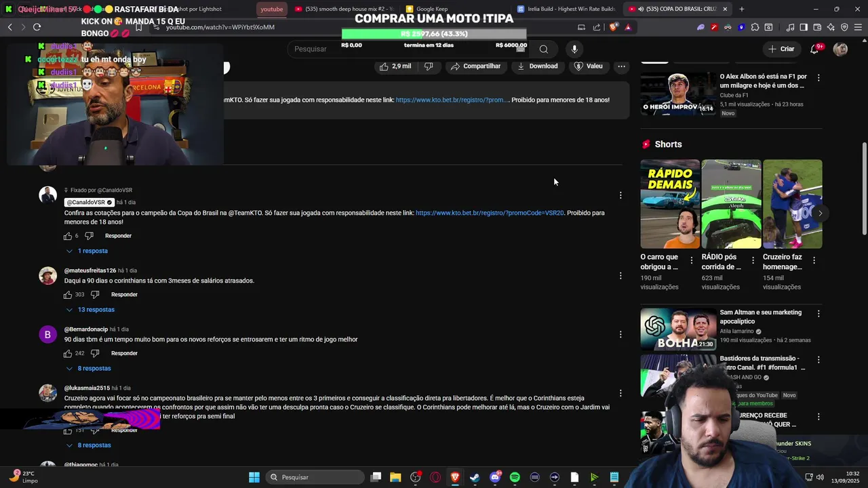Dislike the video via thumbs down button
This screenshot has height=488, width=868.
coord(429,66)
